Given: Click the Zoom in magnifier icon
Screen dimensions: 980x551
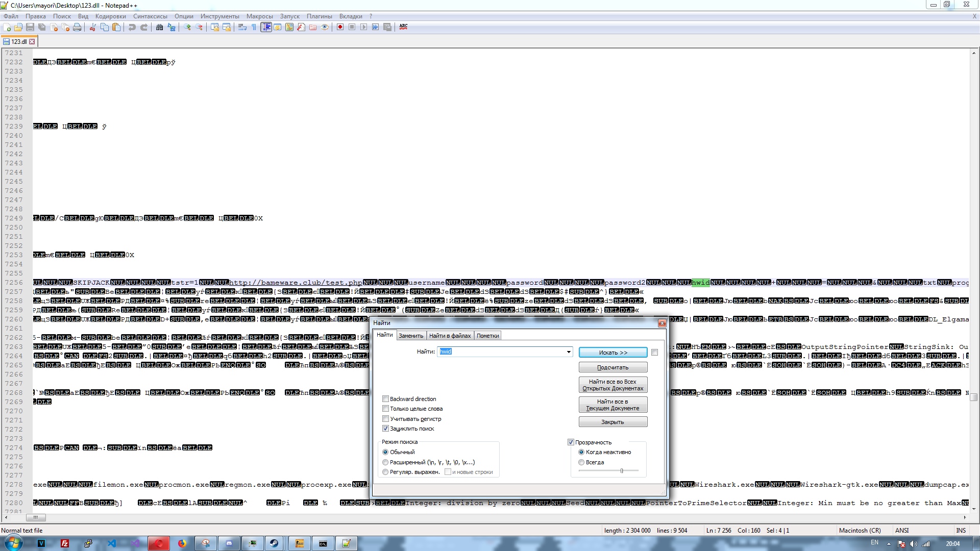Looking at the screenshot, I should [187, 27].
